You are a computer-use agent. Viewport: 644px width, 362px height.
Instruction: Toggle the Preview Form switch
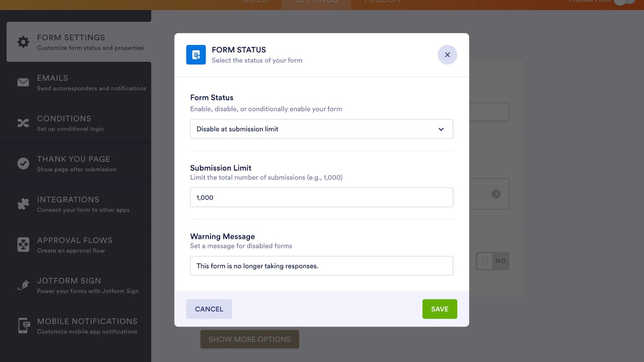[623, 2]
